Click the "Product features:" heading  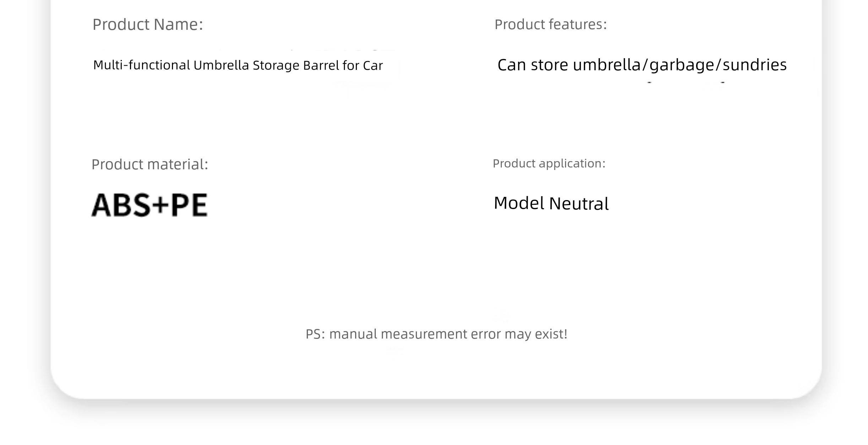coord(551,24)
